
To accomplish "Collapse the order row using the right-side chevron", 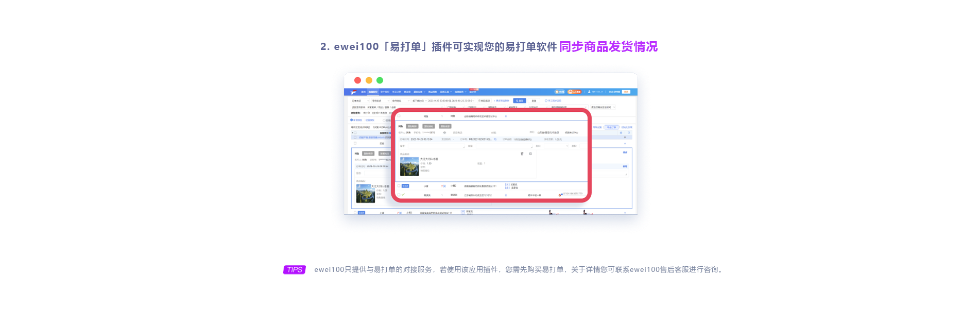I will point(625,137).
